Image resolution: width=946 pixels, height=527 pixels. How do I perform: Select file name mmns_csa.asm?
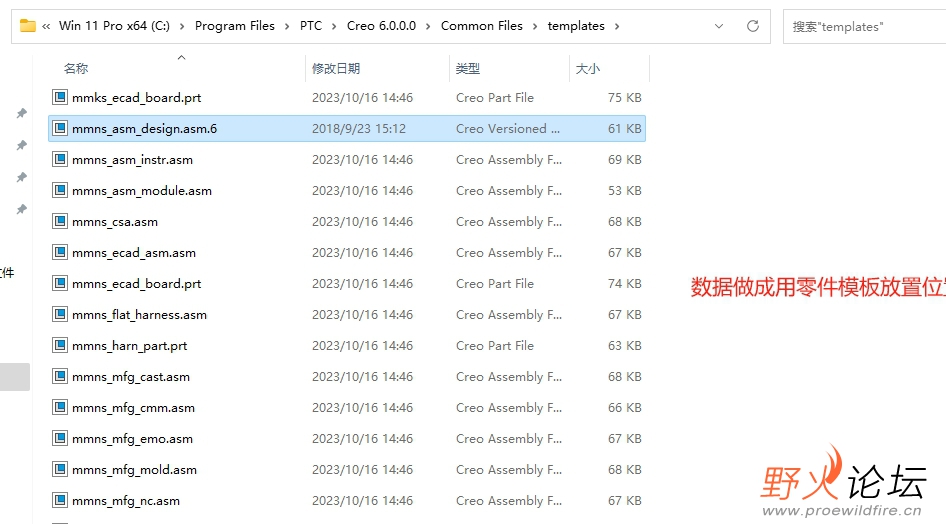point(115,222)
